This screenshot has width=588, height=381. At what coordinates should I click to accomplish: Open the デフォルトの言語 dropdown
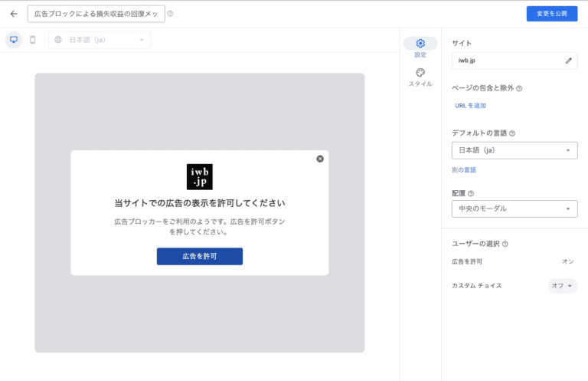[x=514, y=150]
